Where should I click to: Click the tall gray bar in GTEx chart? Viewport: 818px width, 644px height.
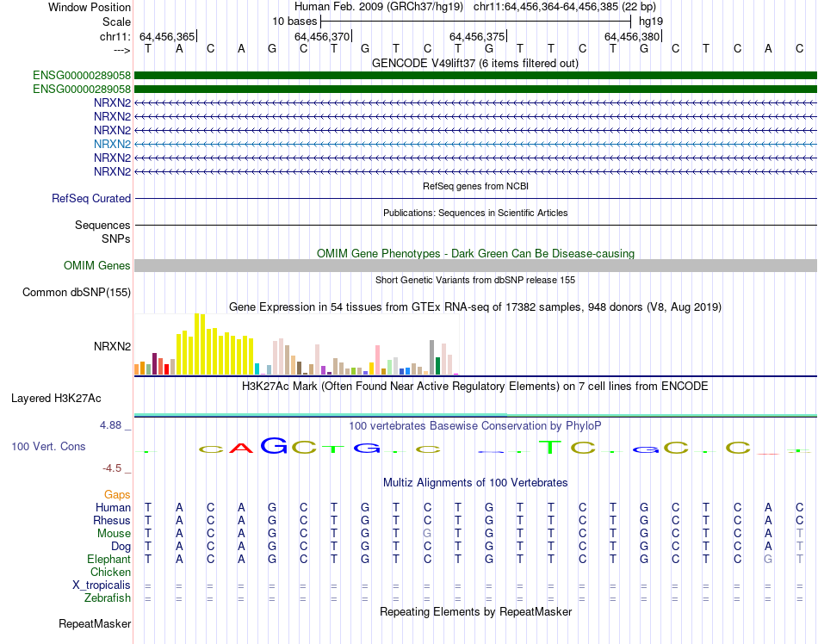point(432,357)
